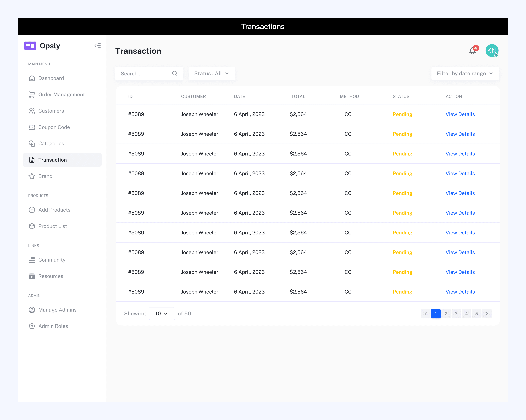The width and height of the screenshot is (526, 420).
Task: Click the search magnifier icon
Action: (x=175, y=73)
